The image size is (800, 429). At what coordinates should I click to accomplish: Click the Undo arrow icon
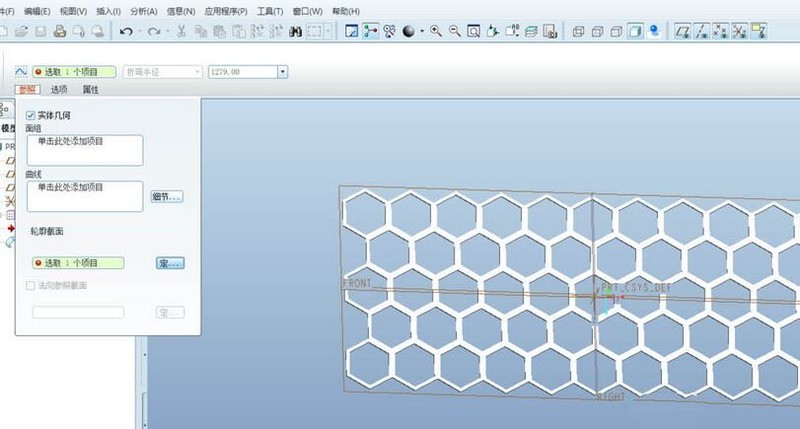pyautogui.click(x=125, y=32)
